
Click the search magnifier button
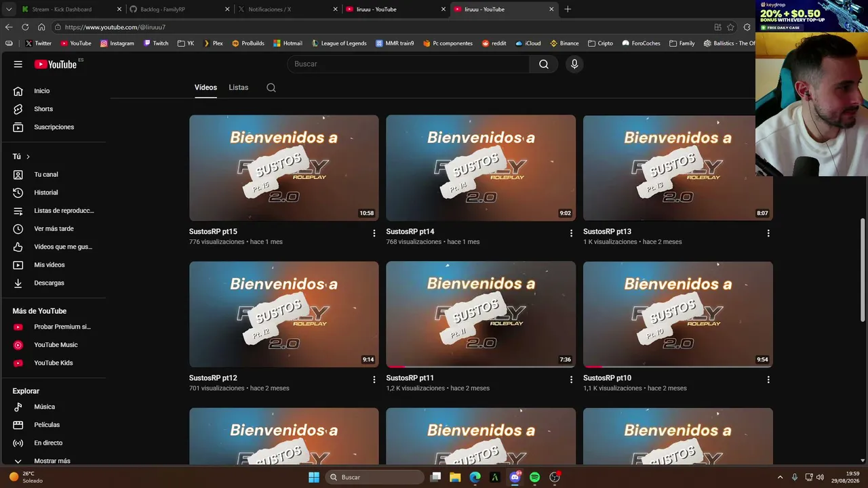pyautogui.click(x=544, y=64)
